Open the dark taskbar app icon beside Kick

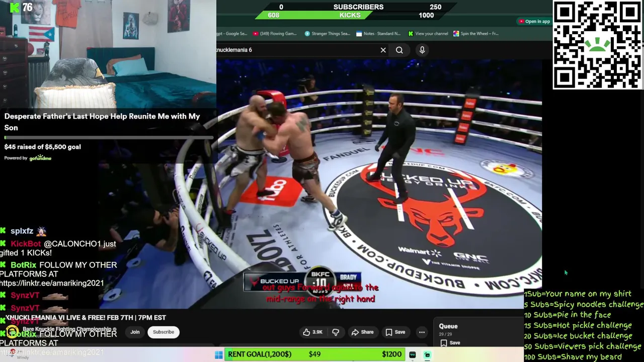pos(413,355)
